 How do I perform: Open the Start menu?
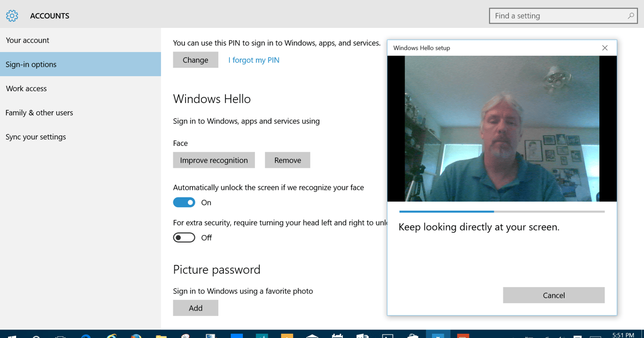[11, 334]
